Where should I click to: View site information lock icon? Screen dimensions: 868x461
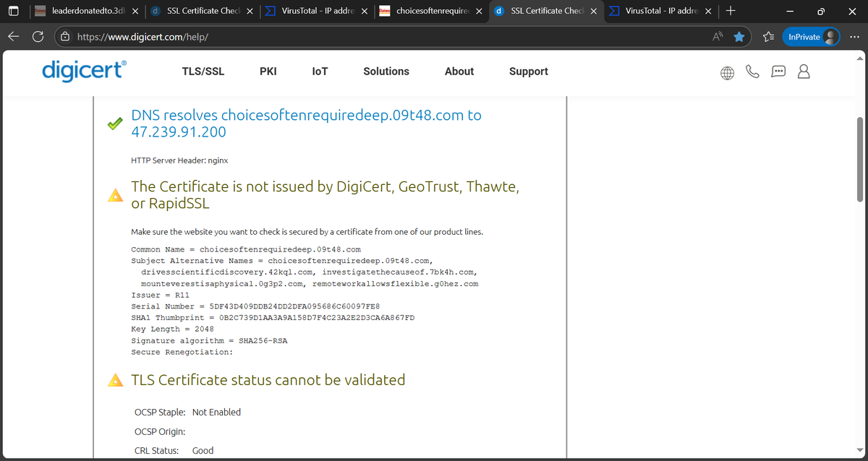pyautogui.click(x=65, y=36)
